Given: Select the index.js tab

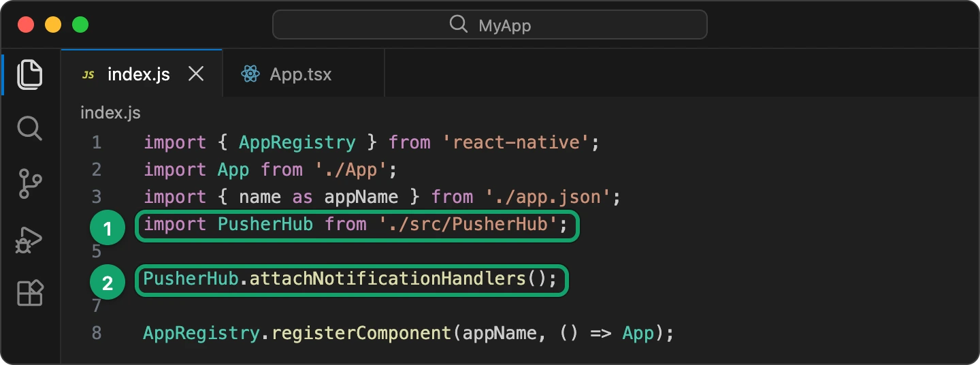Looking at the screenshot, I should 142,74.
